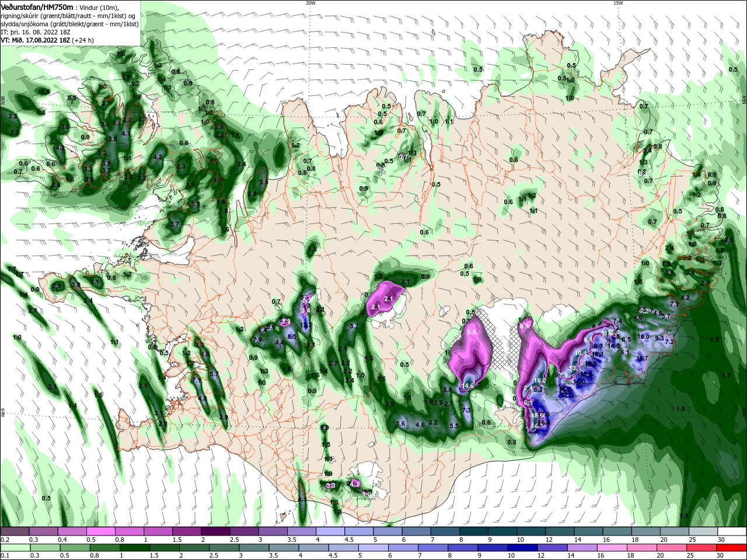Click the "14.6" precipitation value on the map
Image resolution: width=747 pixels, height=560 pixels.
(469, 386)
